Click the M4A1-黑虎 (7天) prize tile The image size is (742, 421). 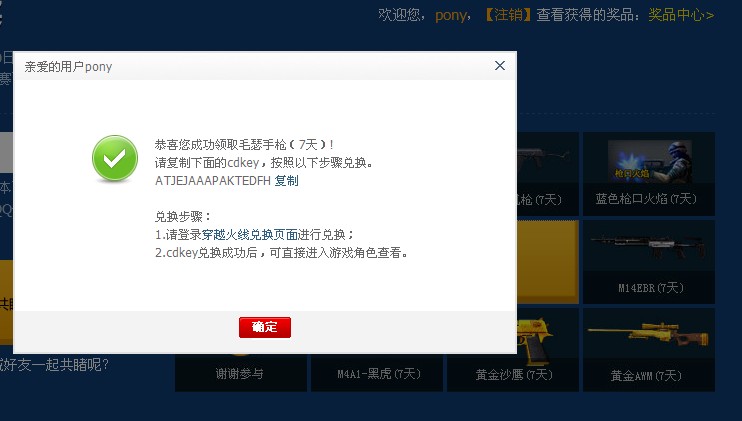coord(377,373)
